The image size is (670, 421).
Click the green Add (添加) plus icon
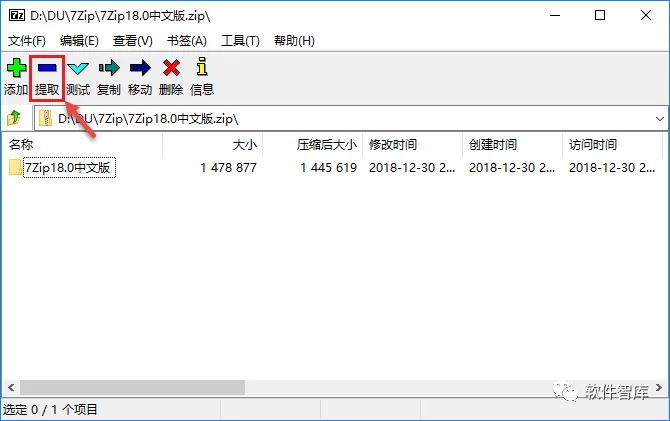16,68
